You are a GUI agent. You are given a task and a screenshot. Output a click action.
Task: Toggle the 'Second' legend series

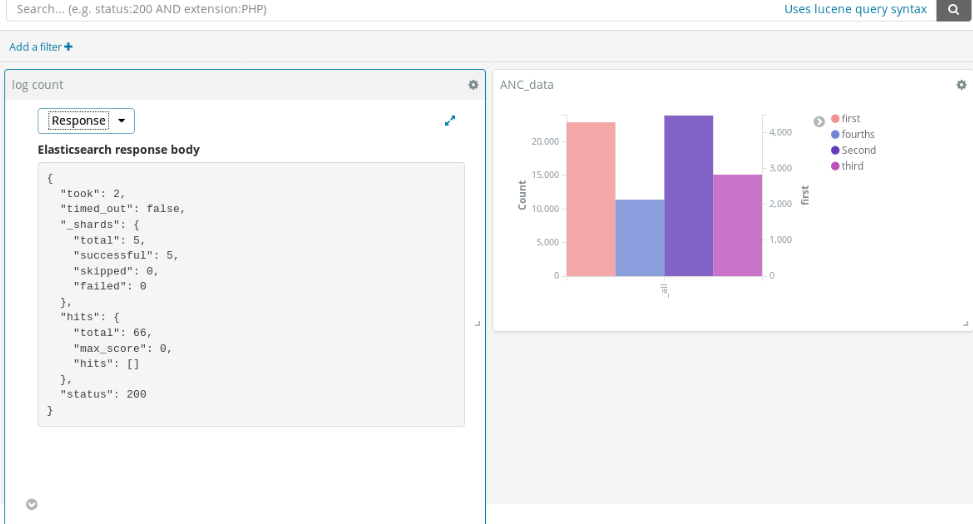[x=858, y=150]
